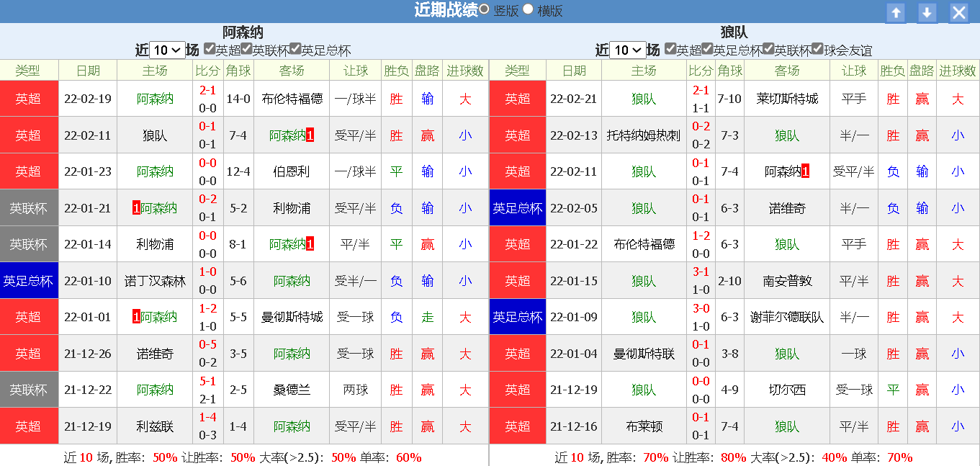Toggle Arsenal's 英联杯 checkbox
The height and width of the screenshot is (466, 980).
tap(246, 49)
